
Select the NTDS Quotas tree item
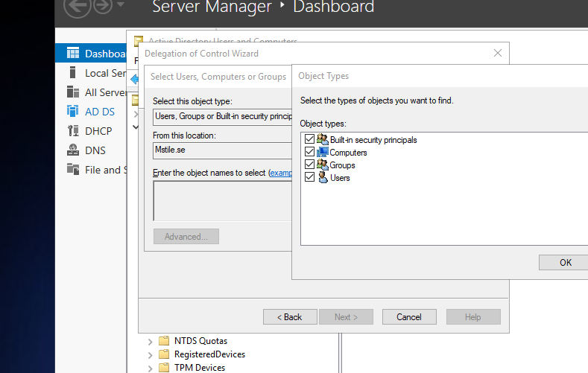point(200,341)
